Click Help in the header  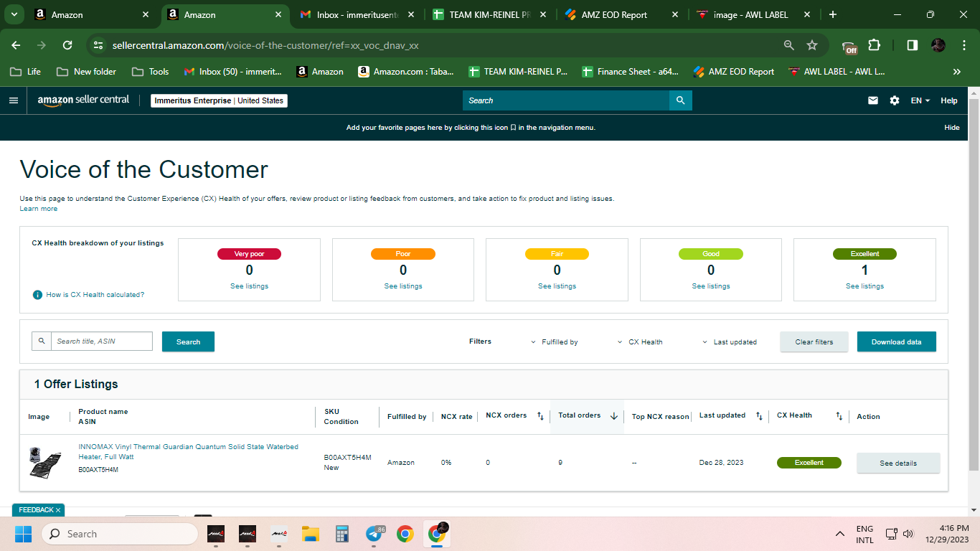tap(949, 100)
